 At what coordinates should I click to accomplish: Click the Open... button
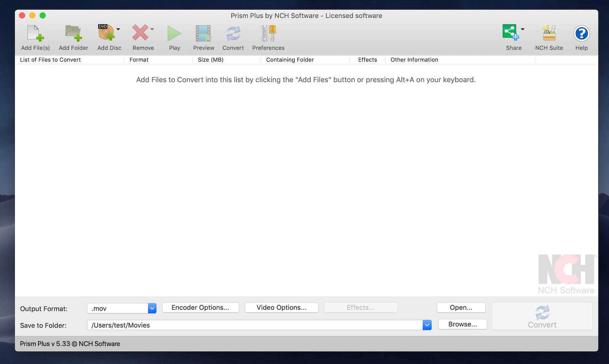click(461, 308)
